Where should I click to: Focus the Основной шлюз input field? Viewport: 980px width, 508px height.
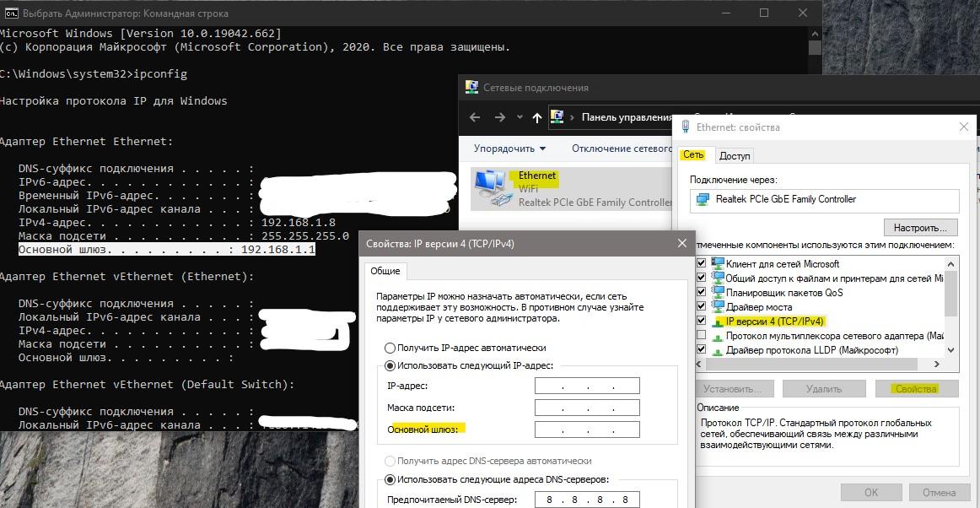tap(587, 430)
